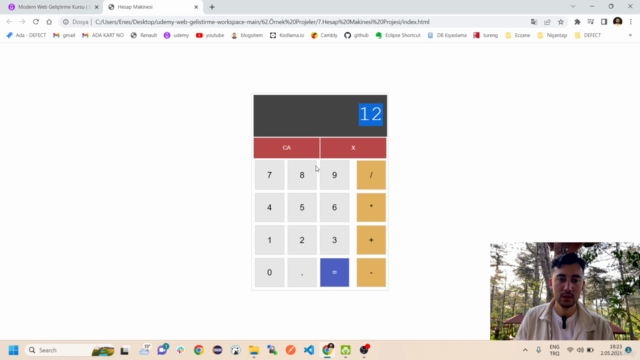Click calculator digit 2

coord(302,240)
